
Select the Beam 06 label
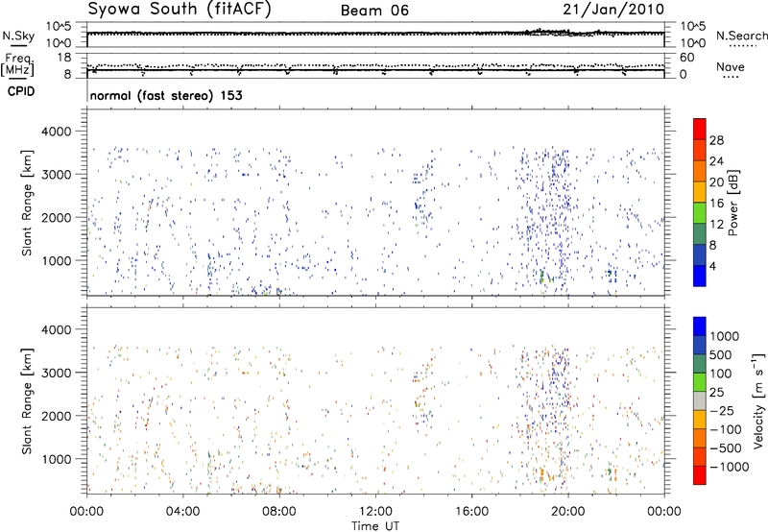(x=374, y=11)
